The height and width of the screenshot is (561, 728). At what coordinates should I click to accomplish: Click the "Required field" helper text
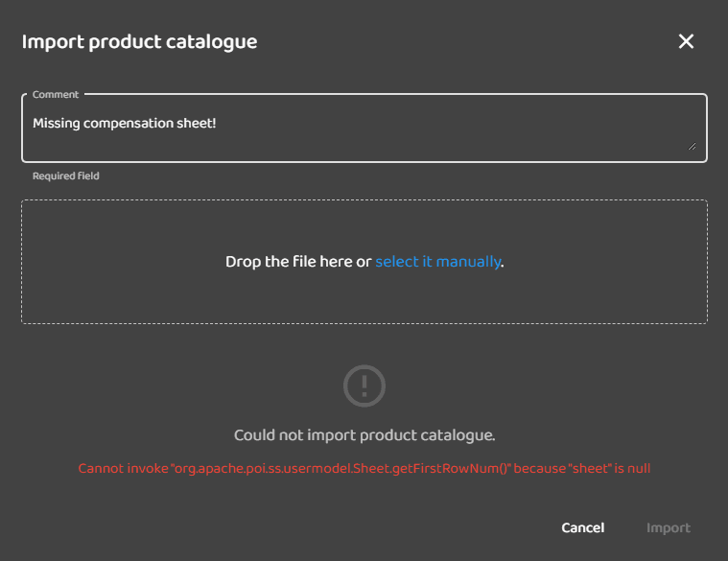[65, 176]
